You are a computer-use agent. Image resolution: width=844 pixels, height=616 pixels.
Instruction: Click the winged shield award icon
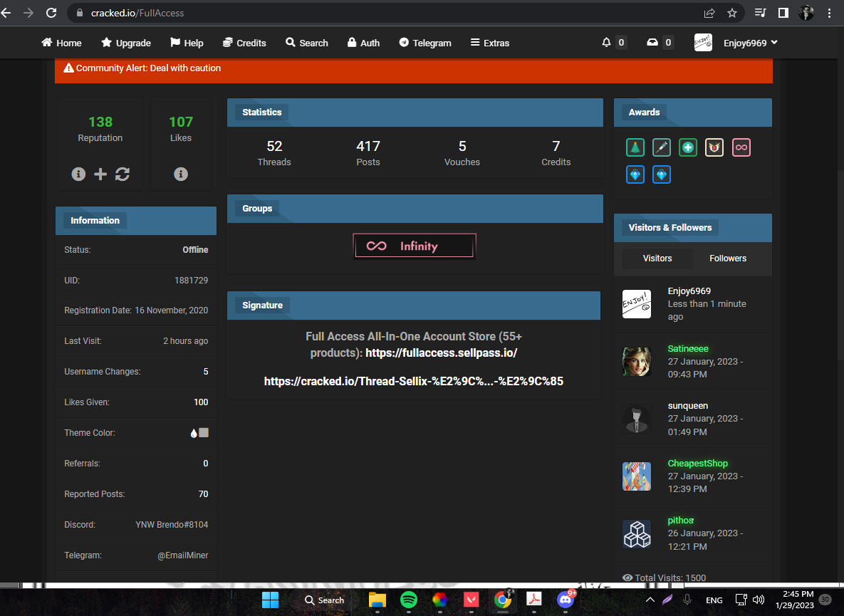tap(714, 147)
